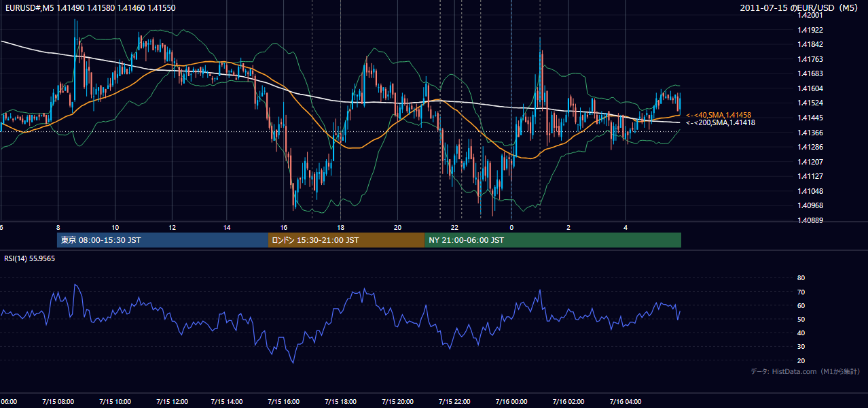This screenshot has height=408, width=868.
Task: Click the RSI 70 level label
Action: pyautogui.click(x=801, y=292)
